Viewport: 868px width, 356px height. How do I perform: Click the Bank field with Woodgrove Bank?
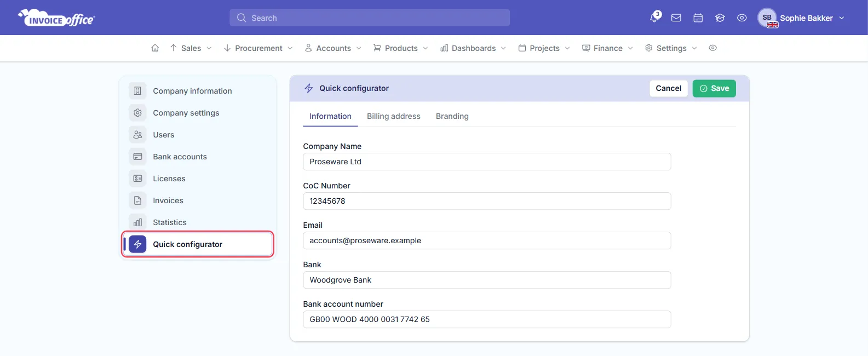pos(487,280)
